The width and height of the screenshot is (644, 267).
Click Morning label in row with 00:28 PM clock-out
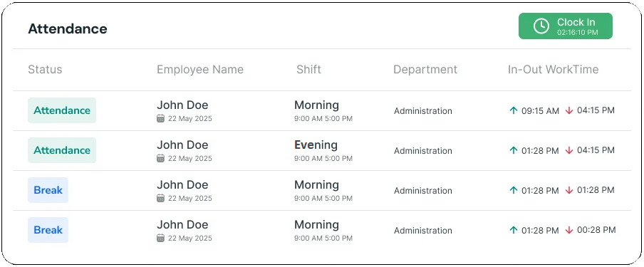[317, 225]
